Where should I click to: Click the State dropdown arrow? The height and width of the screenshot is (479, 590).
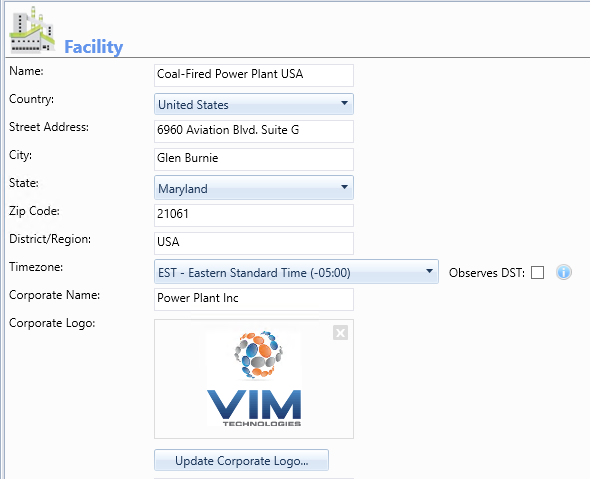coord(344,187)
